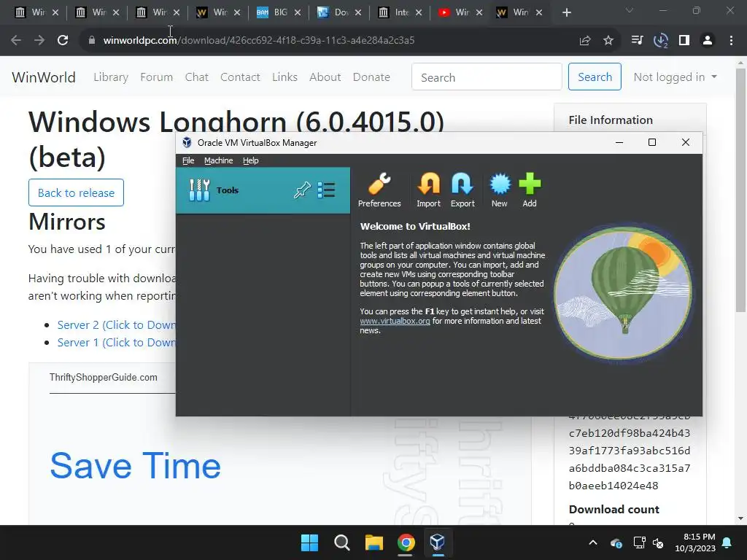
Task: Download from Server 1 mirror link
Action: click(x=116, y=343)
